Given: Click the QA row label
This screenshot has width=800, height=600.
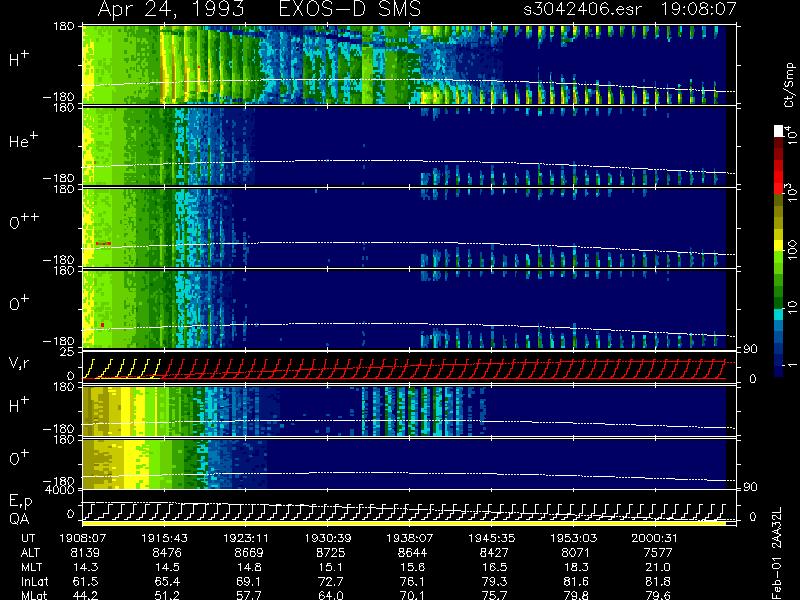Looking at the screenshot, I should click(19, 518).
